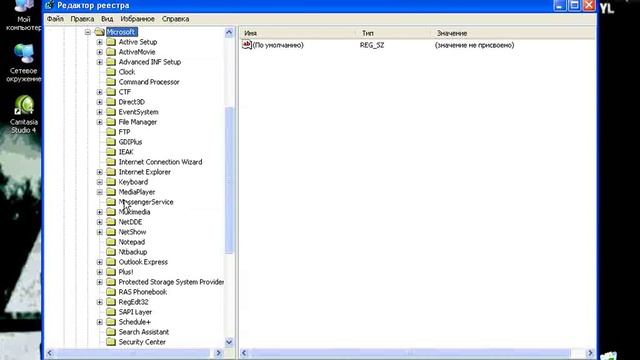640x360 pixels.
Task: Click tree pane scroll down arrow
Action: [229, 342]
